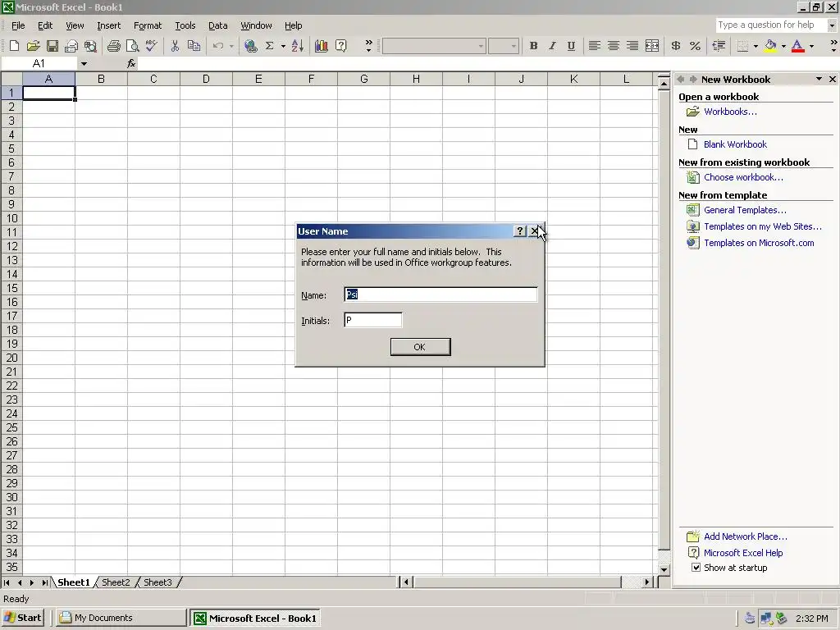Click the Microsoft Excel Help link
Image resolution: width=840 pixels, height=630 pixels.
coord(743,553)
